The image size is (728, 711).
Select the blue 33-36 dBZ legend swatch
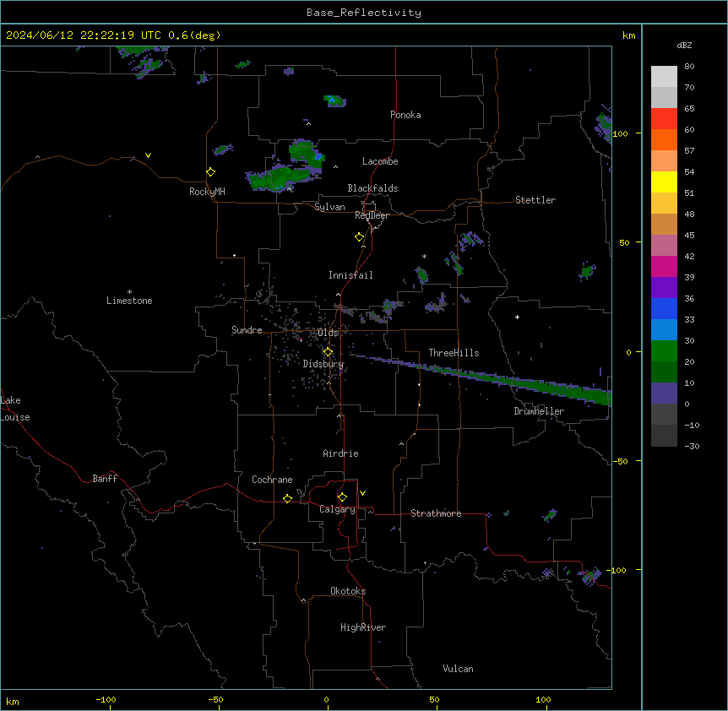tap(664, 308)
